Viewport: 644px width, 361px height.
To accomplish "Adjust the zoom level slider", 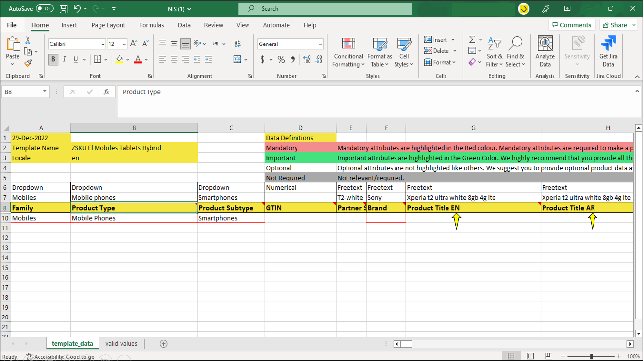I will pyautogui.click(x=591, y=356).
